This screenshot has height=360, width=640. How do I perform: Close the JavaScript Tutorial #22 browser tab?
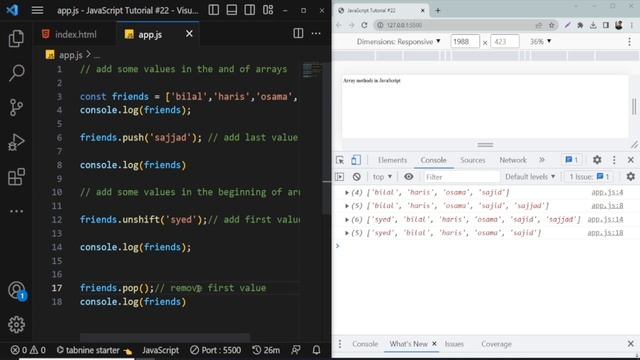[x=423, y=11]
